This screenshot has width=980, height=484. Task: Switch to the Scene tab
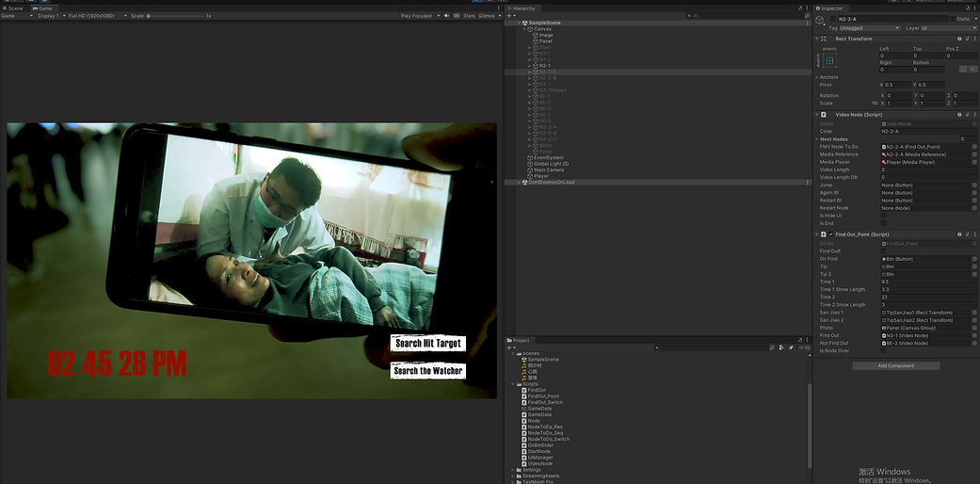pyautogui.click(x=12, y=8)
